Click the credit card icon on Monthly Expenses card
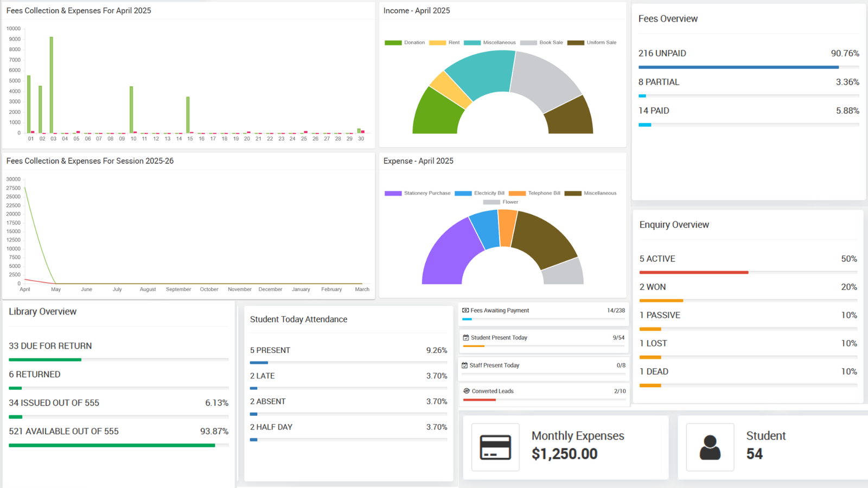The image size is (868, 488). pyautogui.click(x=494, y=447)
